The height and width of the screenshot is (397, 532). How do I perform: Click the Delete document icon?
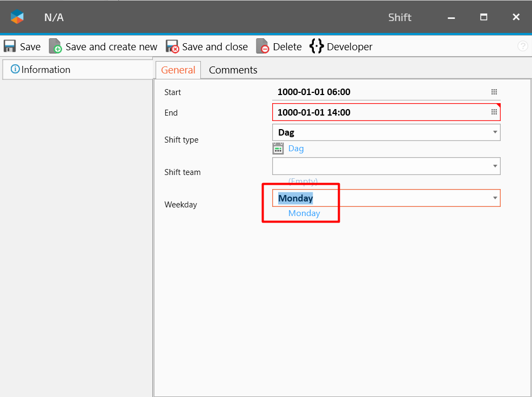coord(262,46)
